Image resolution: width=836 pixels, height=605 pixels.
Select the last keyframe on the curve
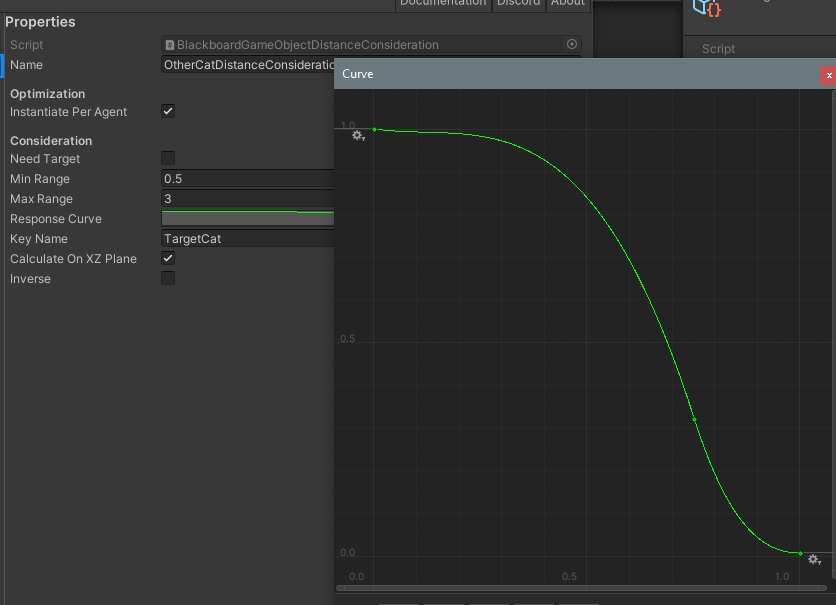[x=801, y=553]
